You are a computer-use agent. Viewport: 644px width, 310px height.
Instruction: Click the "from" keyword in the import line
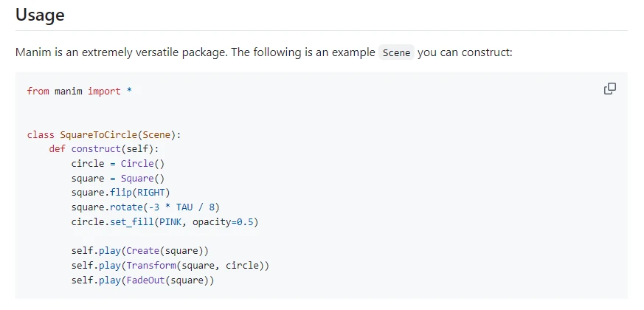[x=38, y=91]
